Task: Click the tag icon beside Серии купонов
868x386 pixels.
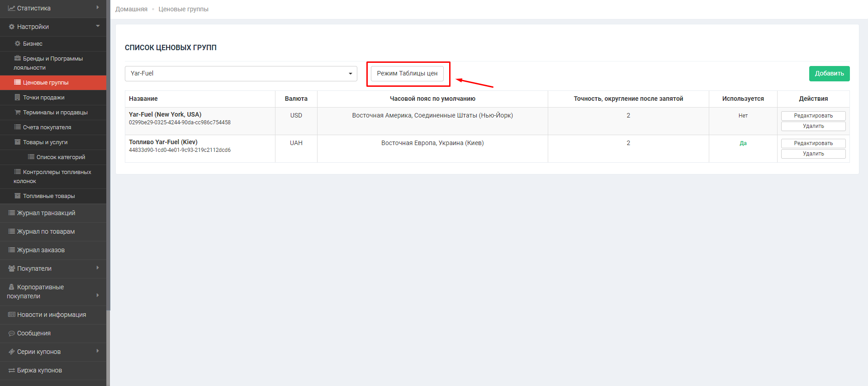Action: pyautogui.click(x=12, y=352)
